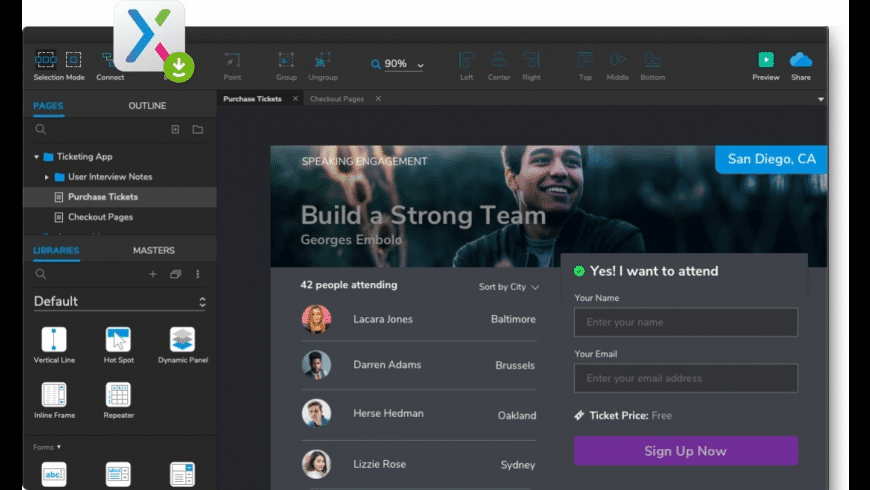The image size is (870, 490).
Task: Open the Default library selector
Action: [120, 301]
